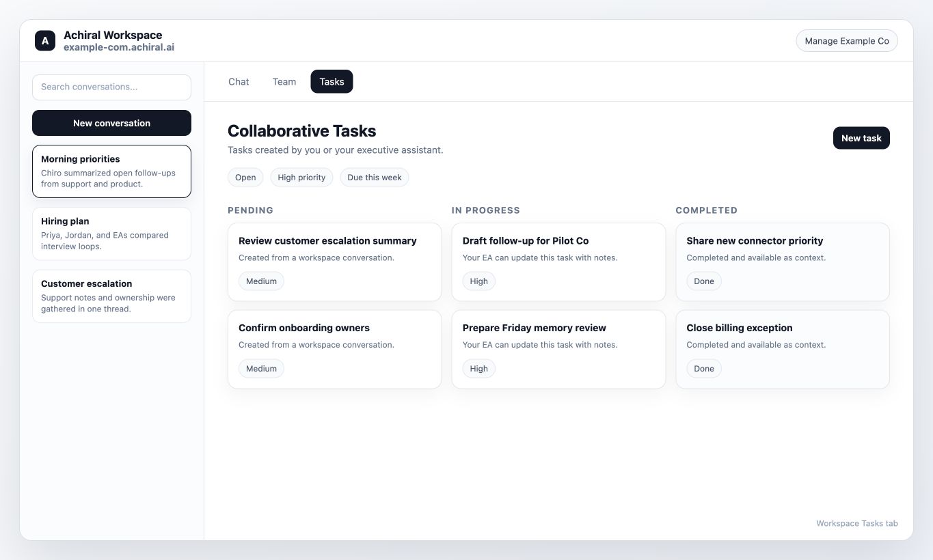Switch to the Chat tab
The height and width of the screenshot is (560, 933).
[x=239, y=81]
